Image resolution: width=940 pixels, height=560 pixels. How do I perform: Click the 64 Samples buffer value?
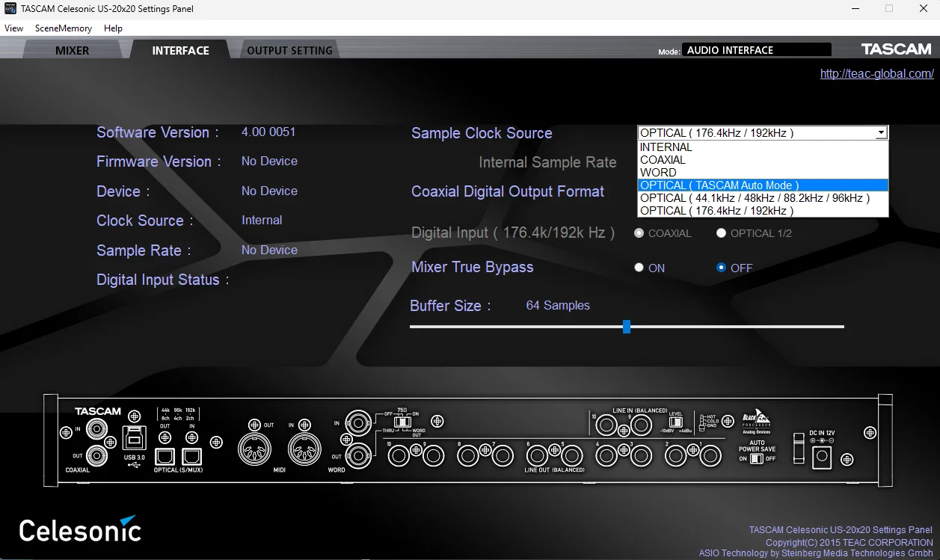[558, 305]
